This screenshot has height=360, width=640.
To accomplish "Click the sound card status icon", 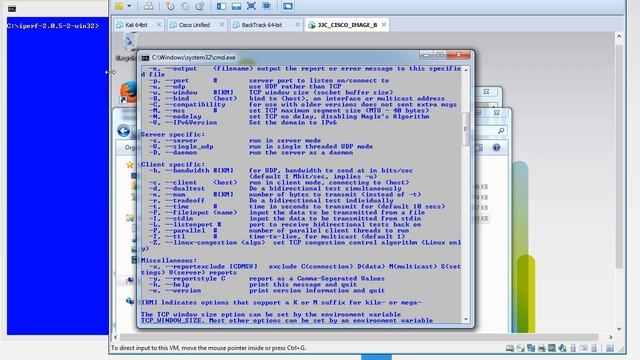I will 562,348.
